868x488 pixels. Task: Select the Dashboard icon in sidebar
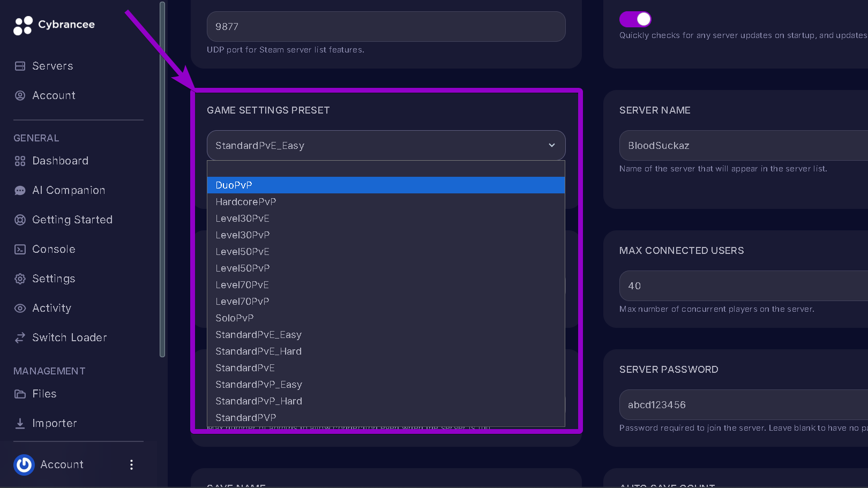[x=20, y=161]
